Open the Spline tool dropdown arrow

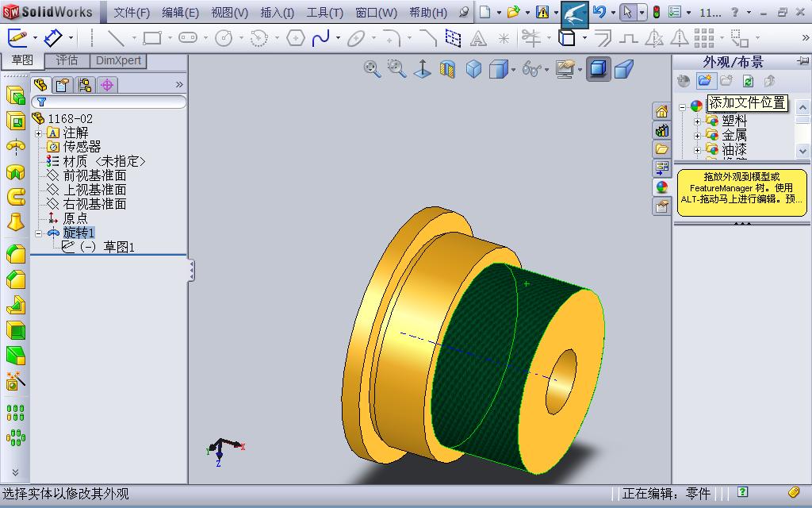coord(338,38)
